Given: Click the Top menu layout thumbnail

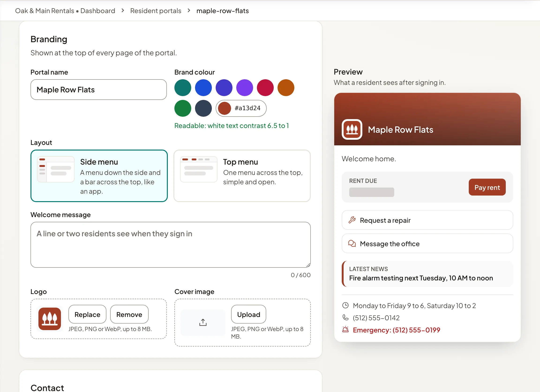Looking at the screenshot, I should point(199,169).
